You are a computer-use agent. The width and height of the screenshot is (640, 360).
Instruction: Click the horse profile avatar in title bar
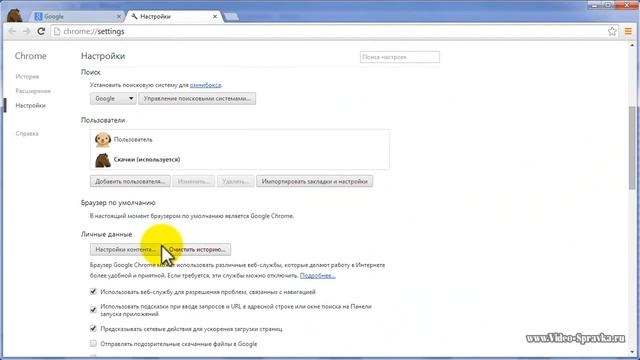14,15
